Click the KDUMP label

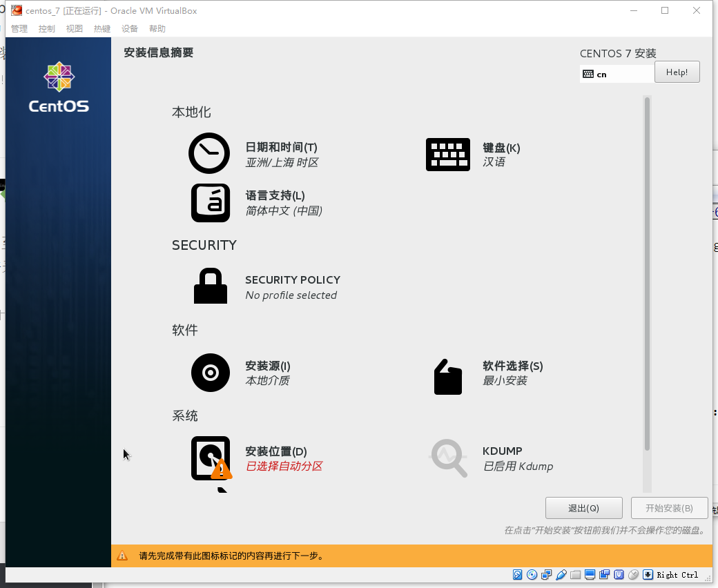[503, 451]
